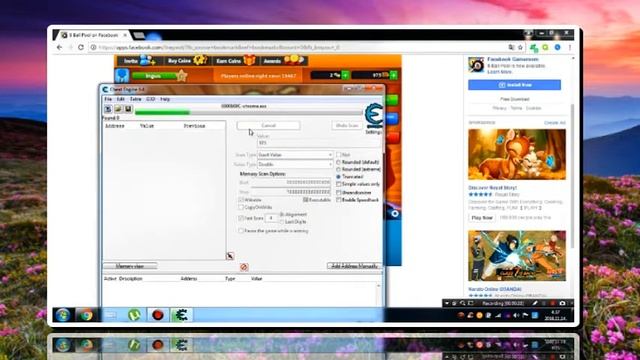Click the recorder pencil draw icon
Screen dimensions: 640x360
tap(535, 303)
